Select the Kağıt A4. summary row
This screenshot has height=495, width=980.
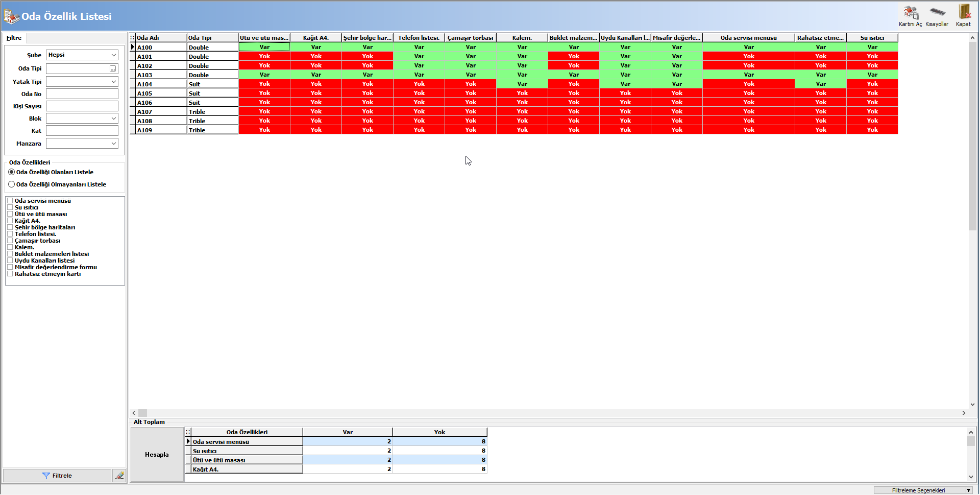pos(336,469)
